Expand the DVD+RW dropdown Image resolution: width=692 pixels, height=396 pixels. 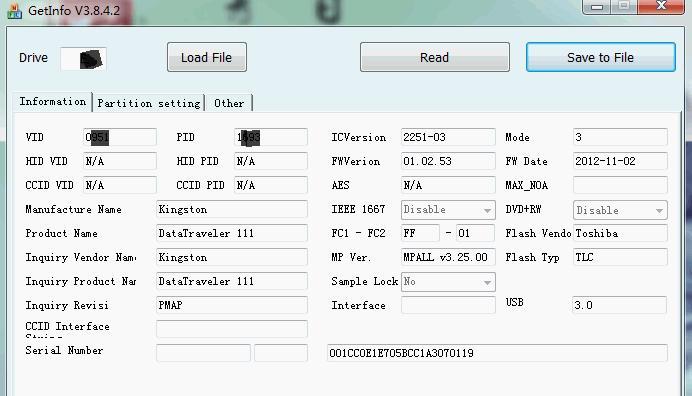coord(620,210)
